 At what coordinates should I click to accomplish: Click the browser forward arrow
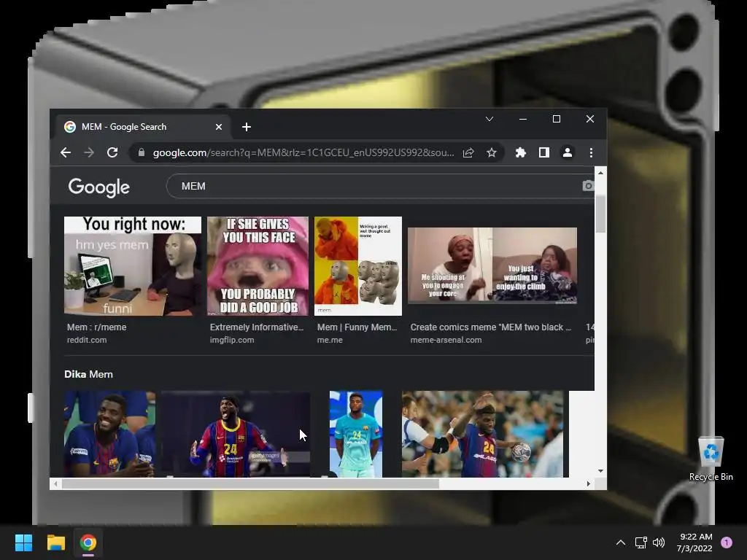click(x=88, y=152)
